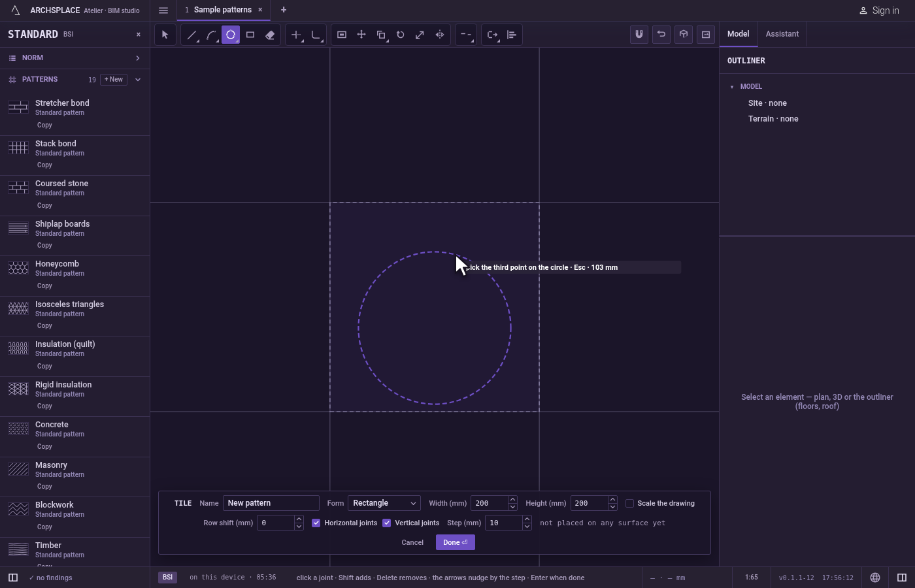Toggle the magnet snap icon
915x588 pixels.
639,35
